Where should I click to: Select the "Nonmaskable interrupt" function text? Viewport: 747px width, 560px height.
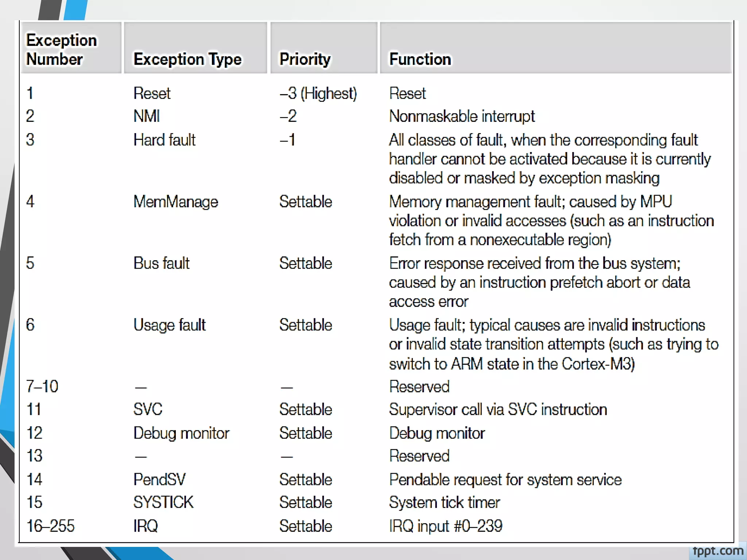(x=462, y=116)
